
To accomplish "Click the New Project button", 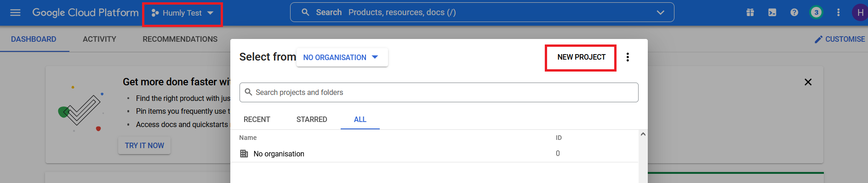I will click(581, 57).
